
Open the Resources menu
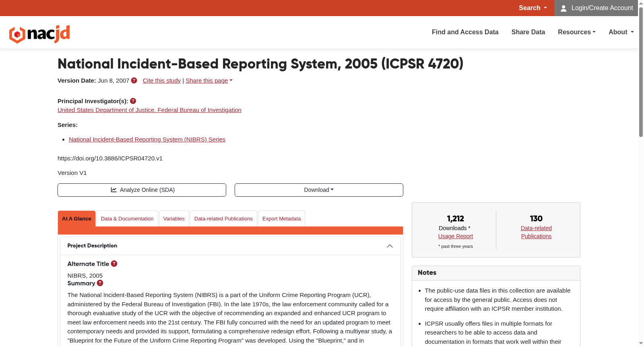pyautogui.click(x=576, y=32)
